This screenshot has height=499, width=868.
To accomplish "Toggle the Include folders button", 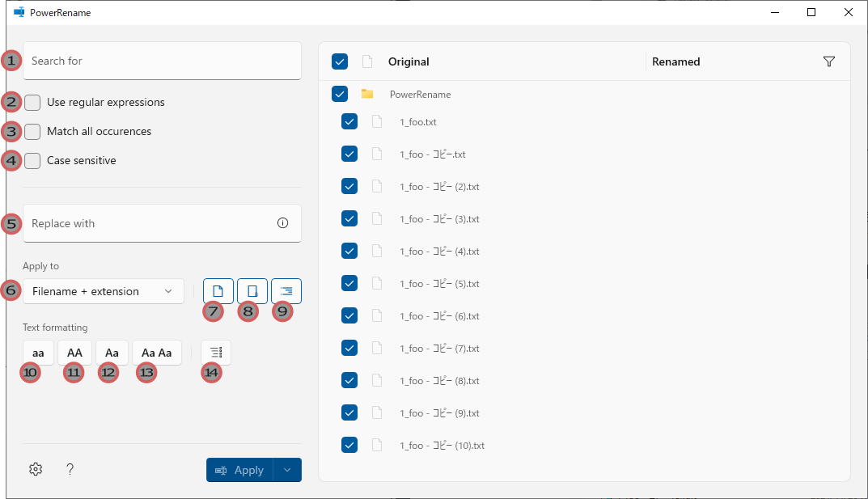I will [252, 291].
